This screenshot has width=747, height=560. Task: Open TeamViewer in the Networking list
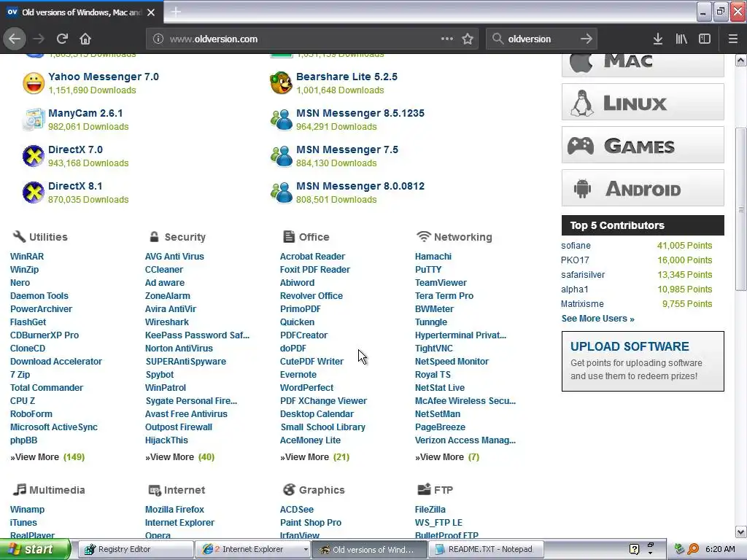pos(441,283)
